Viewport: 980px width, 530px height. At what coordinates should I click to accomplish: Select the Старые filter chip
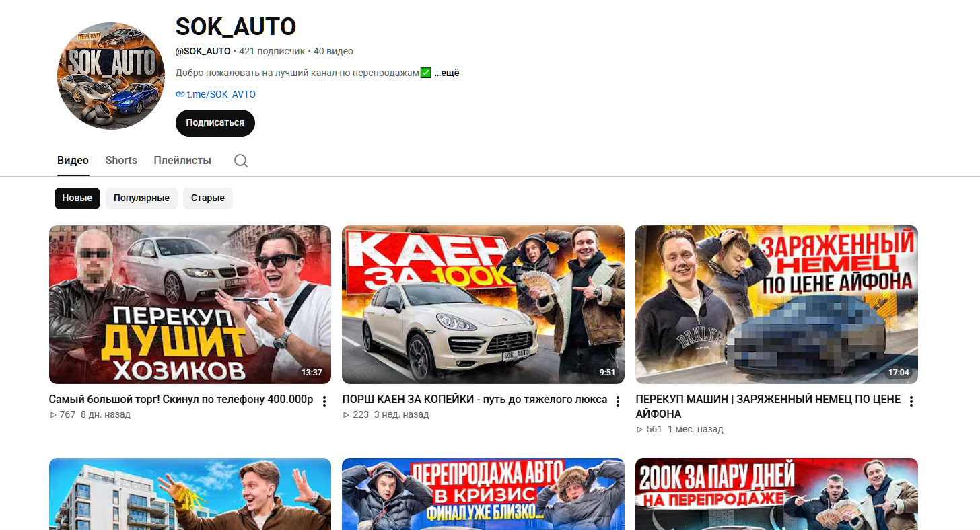(208, 198)
